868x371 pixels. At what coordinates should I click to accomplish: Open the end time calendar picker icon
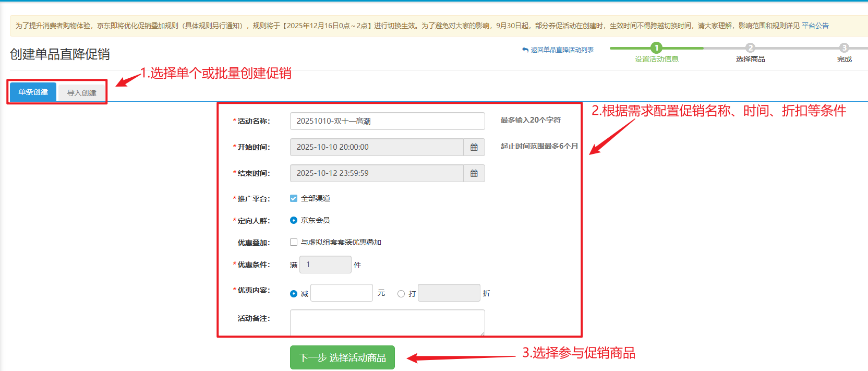click(x=474, y=173)
